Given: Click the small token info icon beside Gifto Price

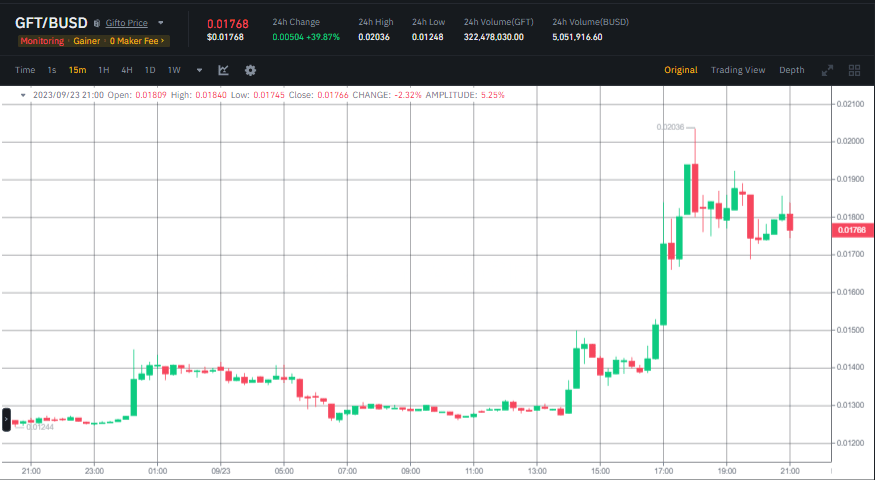Looking at the screenshot, I should pos(97,23).
